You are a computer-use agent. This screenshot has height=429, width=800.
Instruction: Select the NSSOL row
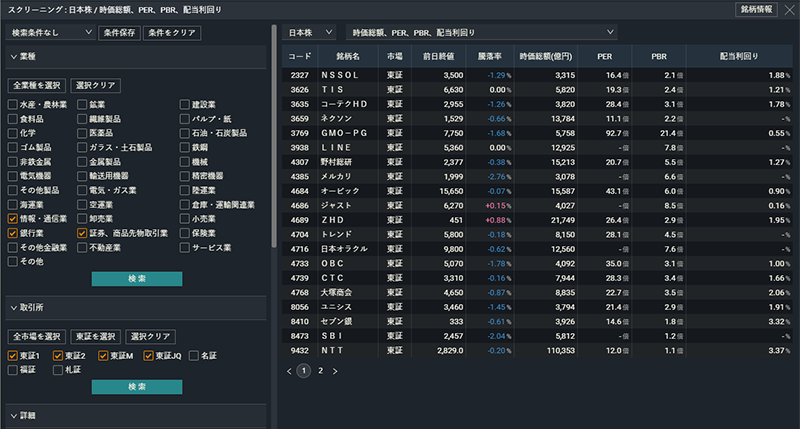tap(537, 75)
